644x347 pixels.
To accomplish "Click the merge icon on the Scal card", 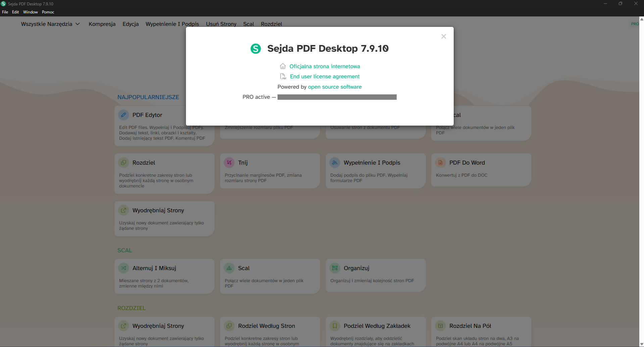I will [229, 268].
